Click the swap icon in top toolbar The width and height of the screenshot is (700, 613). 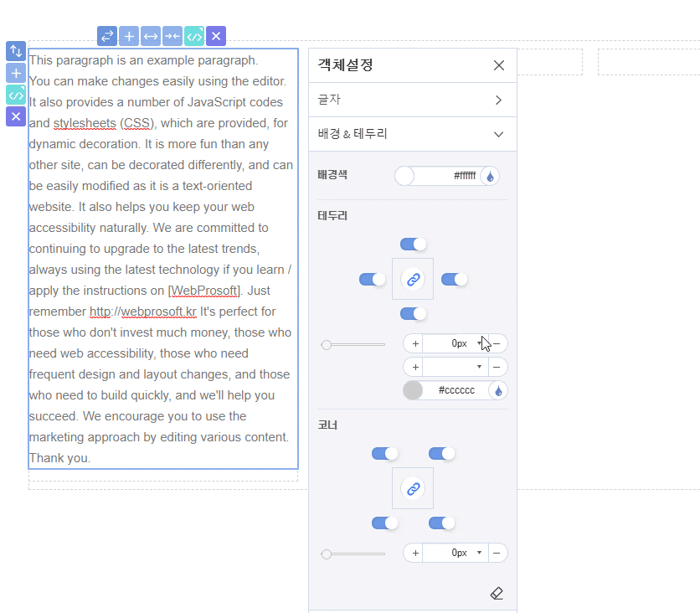tap(106, 36)
